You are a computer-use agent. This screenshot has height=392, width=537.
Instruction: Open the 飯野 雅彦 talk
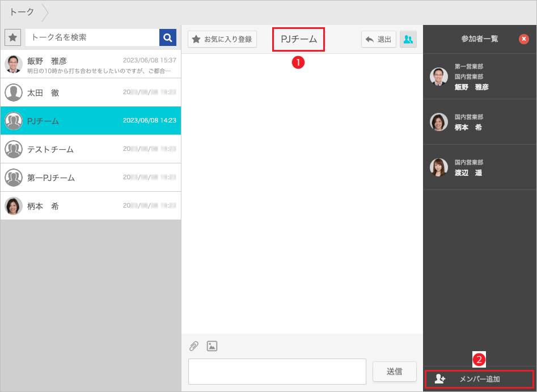click(x=91, y=64)
